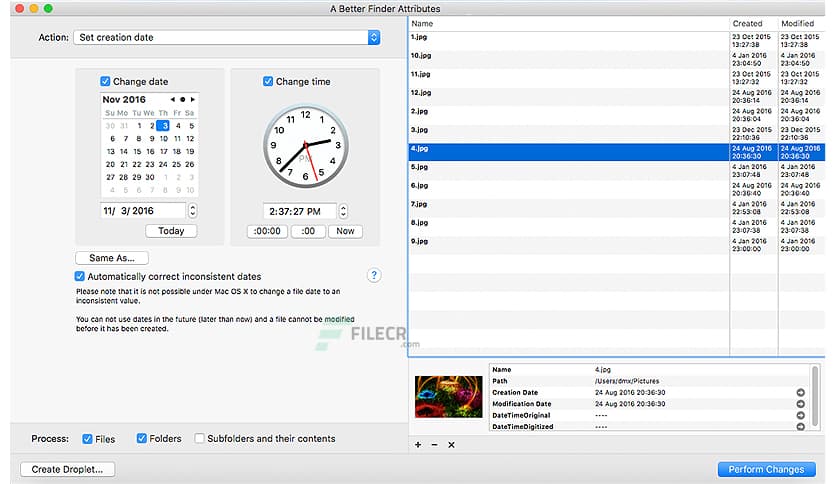The width and height of the screenshot is (836, 484).
Task: Click the date field stepper arrows
Action: click(x=192, y=211)
